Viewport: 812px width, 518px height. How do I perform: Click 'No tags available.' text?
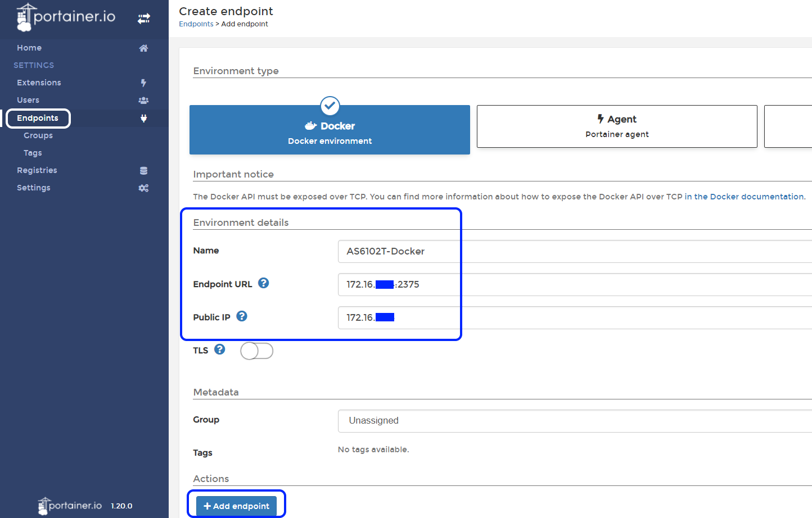[373, 449]
